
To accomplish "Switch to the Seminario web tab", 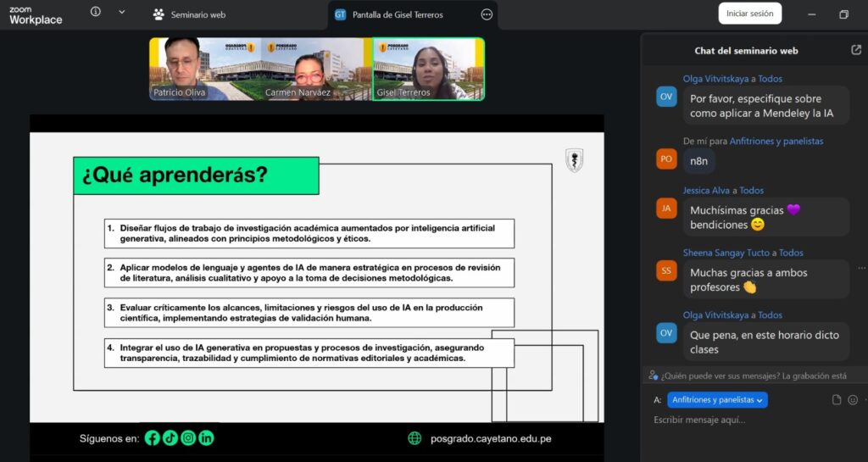I will pyautogui.click(x=189, y=14).
